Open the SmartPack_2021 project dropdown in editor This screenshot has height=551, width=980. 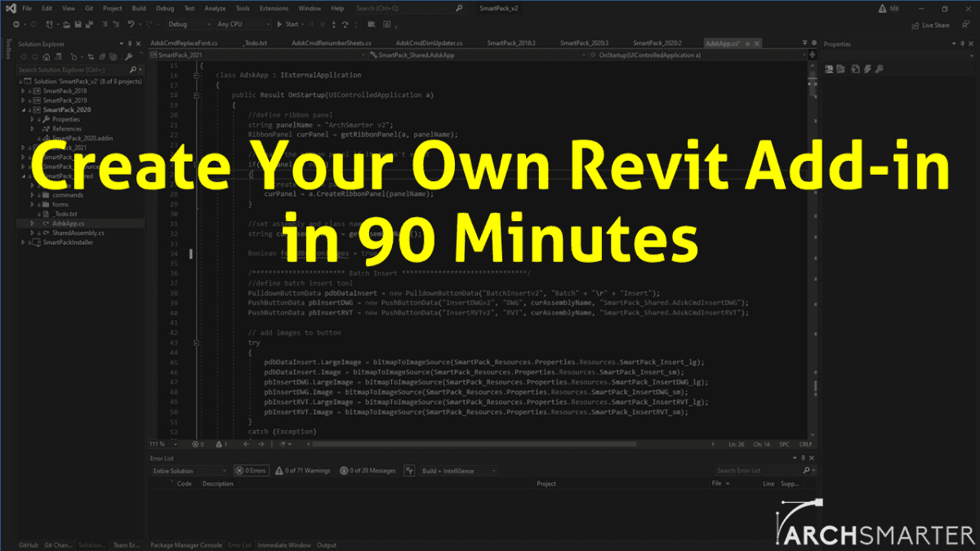[x=256, y=55]
